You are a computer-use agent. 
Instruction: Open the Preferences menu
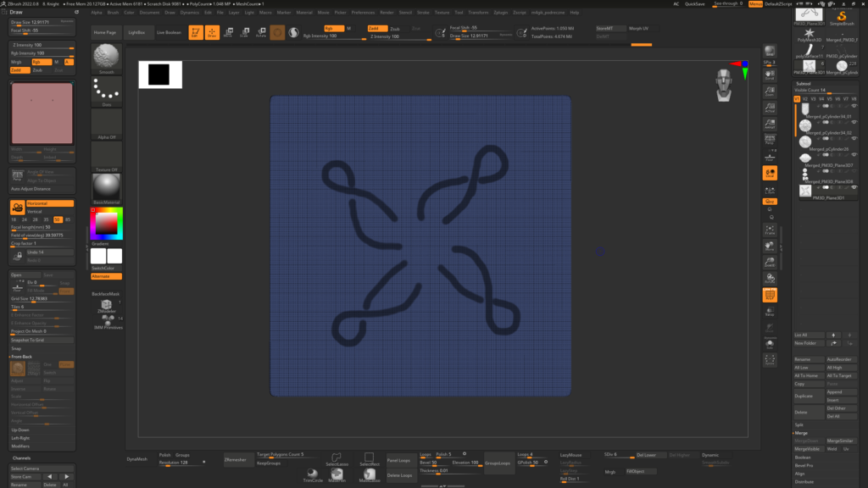pyautogui.click(x=363, y=13)
